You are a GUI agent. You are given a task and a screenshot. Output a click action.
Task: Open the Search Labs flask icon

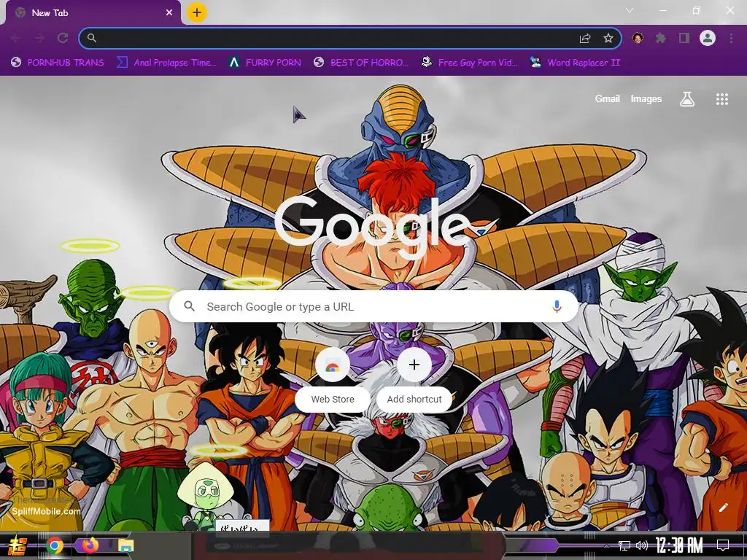coord(686,99)
